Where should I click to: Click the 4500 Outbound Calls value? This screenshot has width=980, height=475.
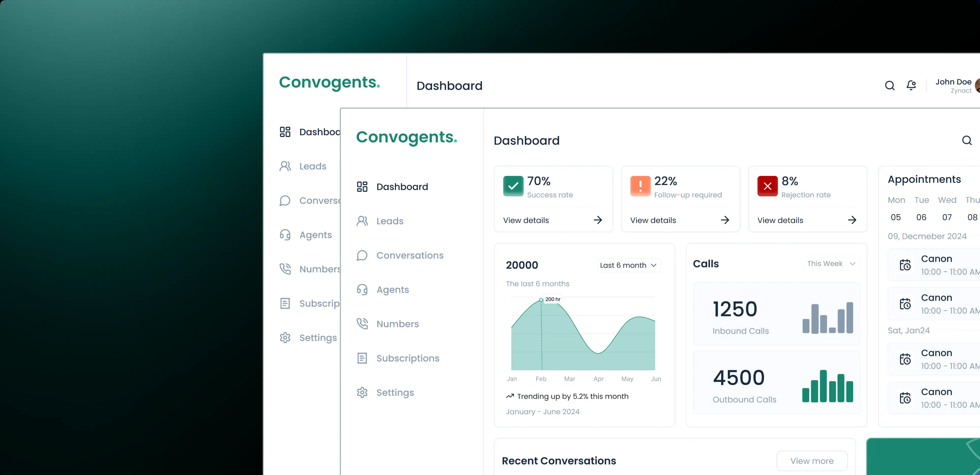coord(739,378)
